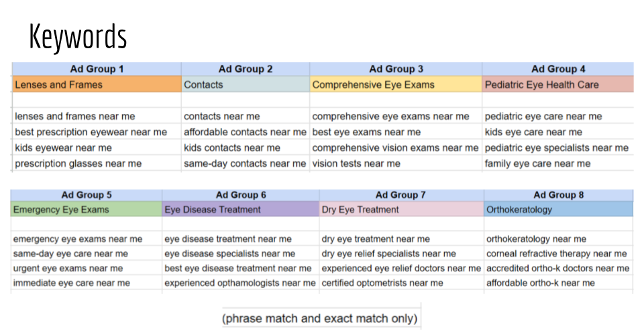Click 'affordable contacts near me' keyword

pos(245,132)
